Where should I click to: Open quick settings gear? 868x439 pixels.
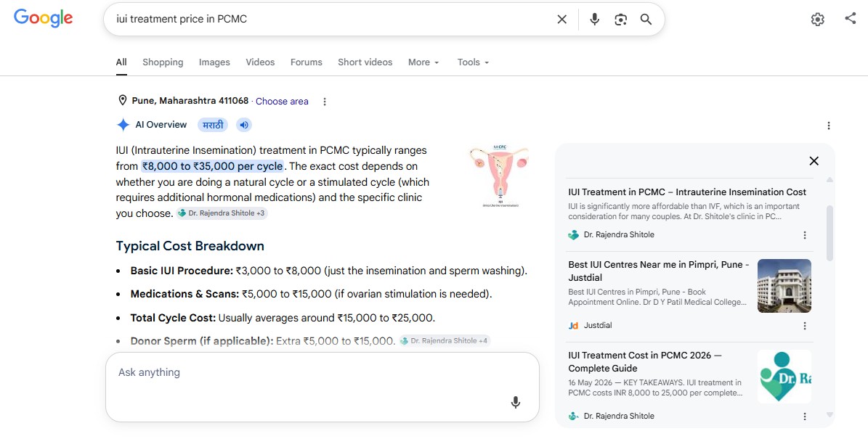tap(818, 20)
